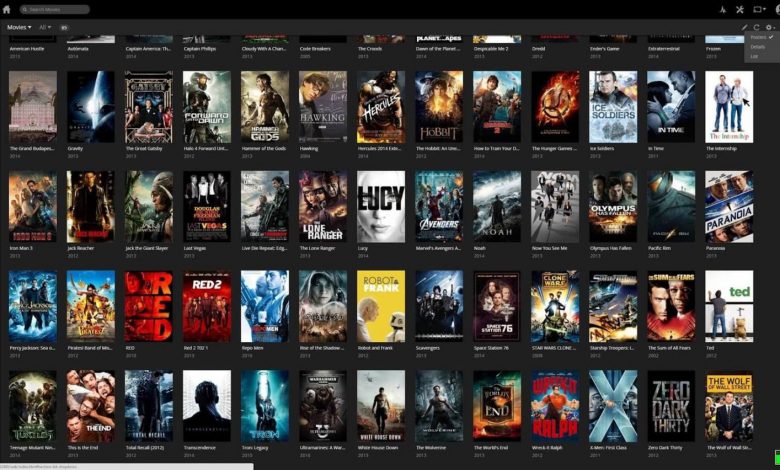The width and height of the screenshot is (780, 470).
Task: Click the small badge icon beside All
Action: click(x=64, y=28)
